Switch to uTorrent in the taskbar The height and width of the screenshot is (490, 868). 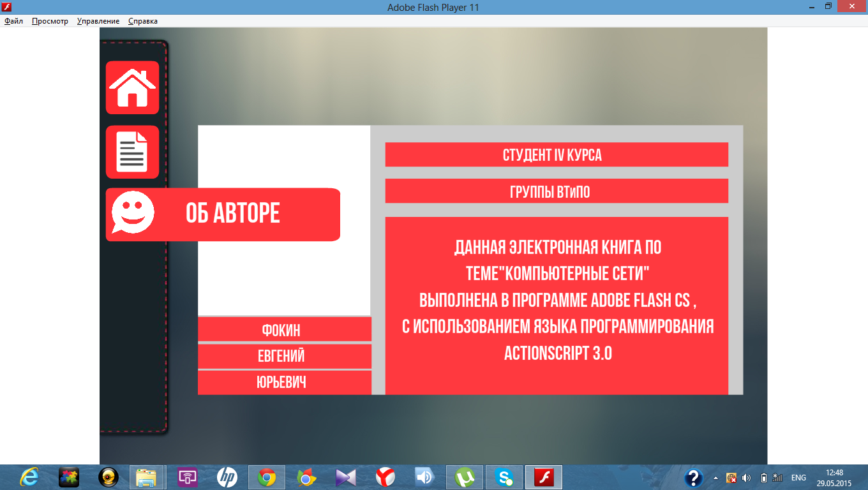point(464,477)
